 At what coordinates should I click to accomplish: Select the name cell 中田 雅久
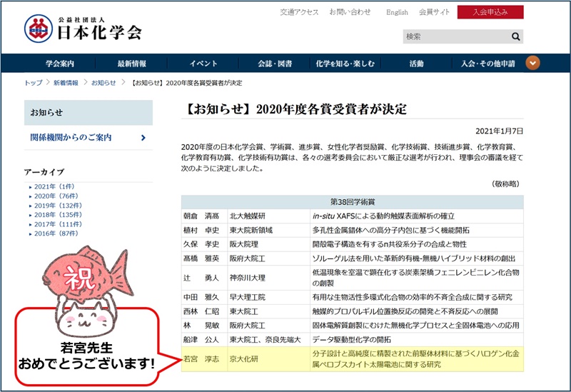point(205,297)
